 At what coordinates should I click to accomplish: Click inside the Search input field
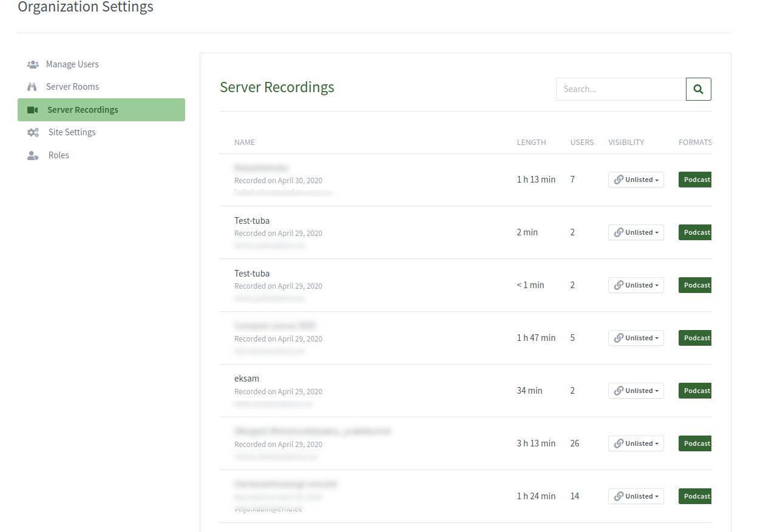620,89
